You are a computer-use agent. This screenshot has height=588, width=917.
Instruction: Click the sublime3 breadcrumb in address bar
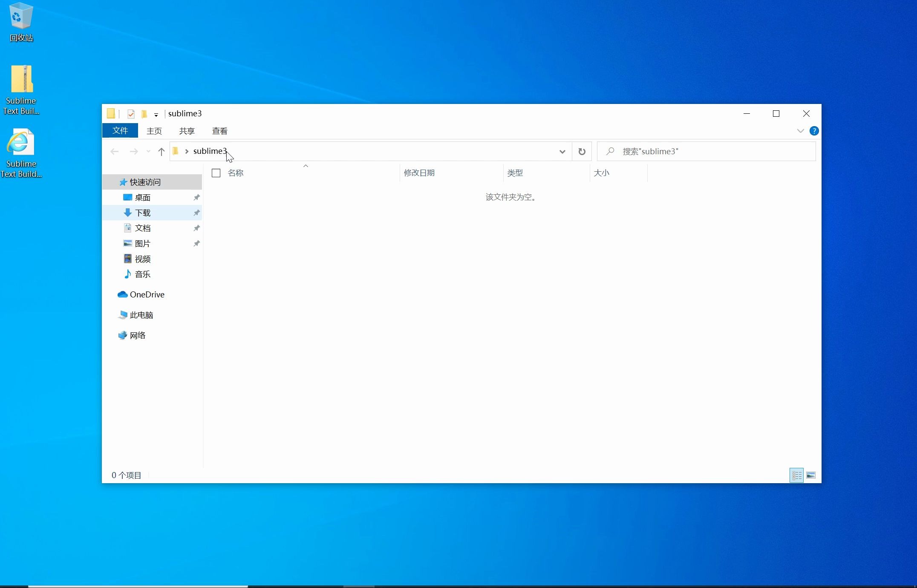tap(210, 151)
